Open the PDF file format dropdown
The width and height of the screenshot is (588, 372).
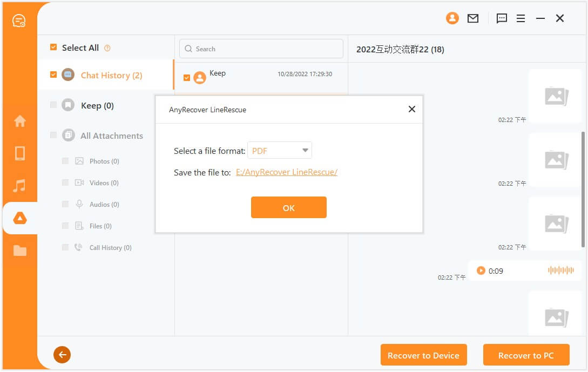pyautogui.click(x=280, y=151)
